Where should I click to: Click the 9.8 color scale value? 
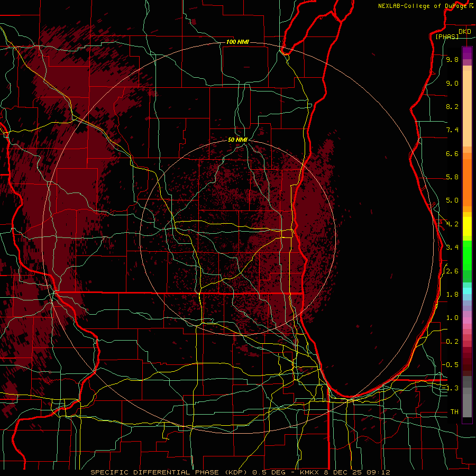452,59
